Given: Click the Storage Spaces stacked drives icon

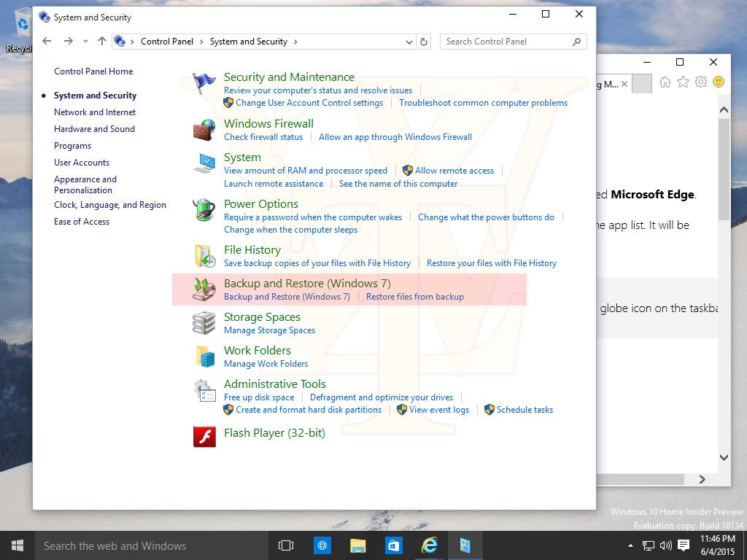Looking at the screenshot, I should pos(204,323).
